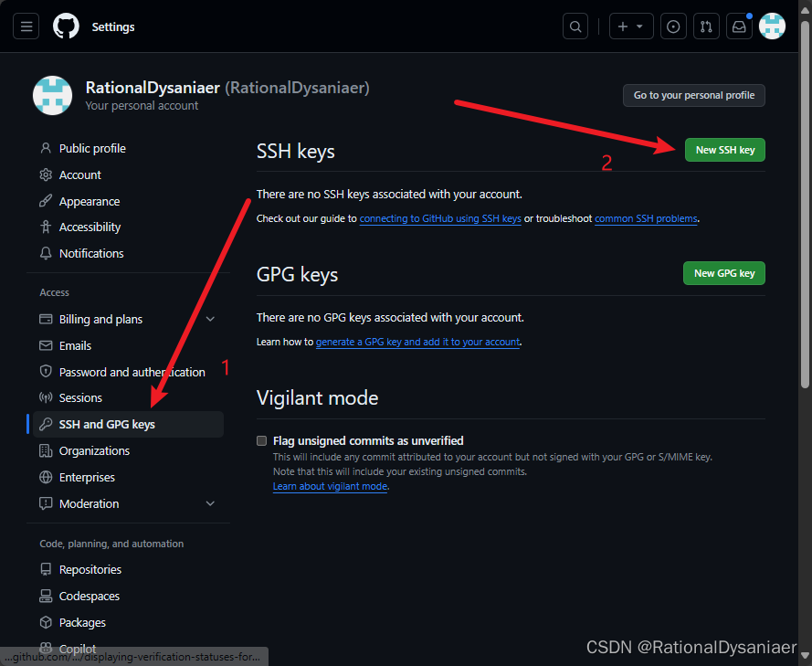Screen dimensions: 812x666
Task: Click the person icon beside Public profile
Action: pos(46,148)
